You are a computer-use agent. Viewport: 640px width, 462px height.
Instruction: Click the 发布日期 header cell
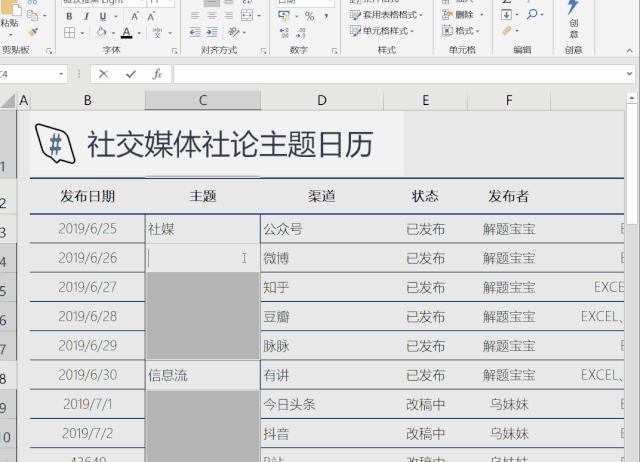87,196
